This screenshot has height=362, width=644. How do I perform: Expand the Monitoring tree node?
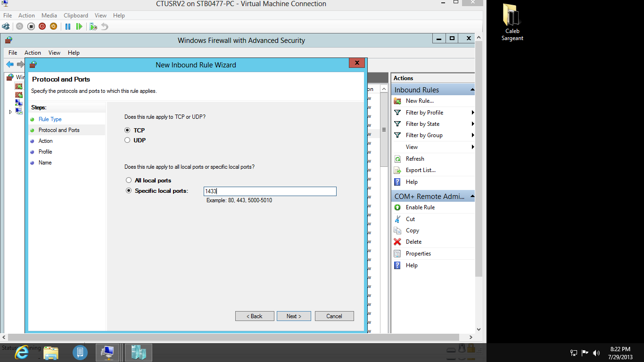10,112
